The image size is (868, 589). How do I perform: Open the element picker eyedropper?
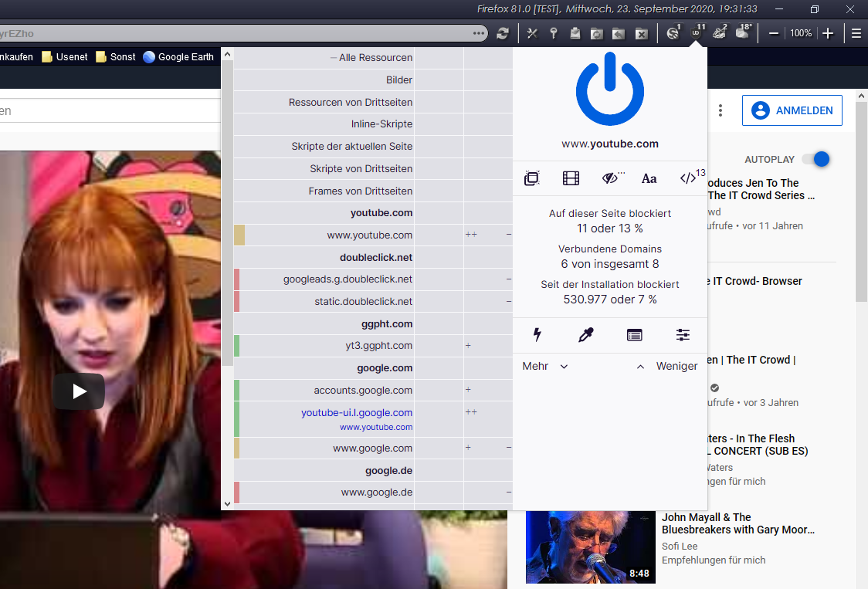click(586, 335)
